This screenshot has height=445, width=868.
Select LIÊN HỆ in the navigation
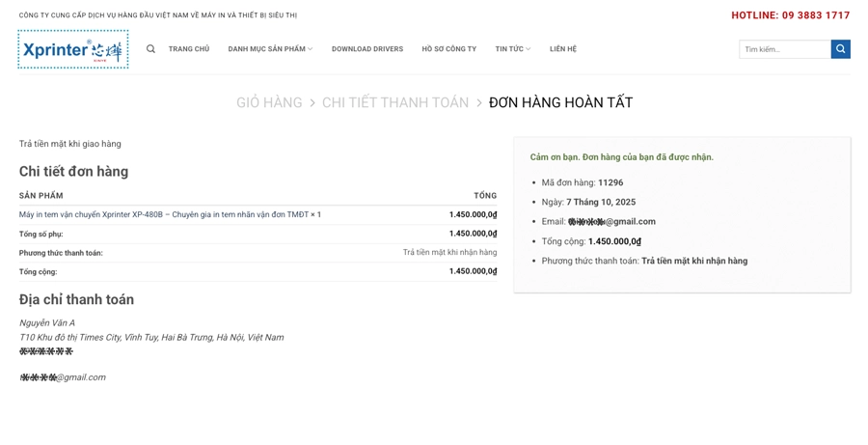(562, 49)
